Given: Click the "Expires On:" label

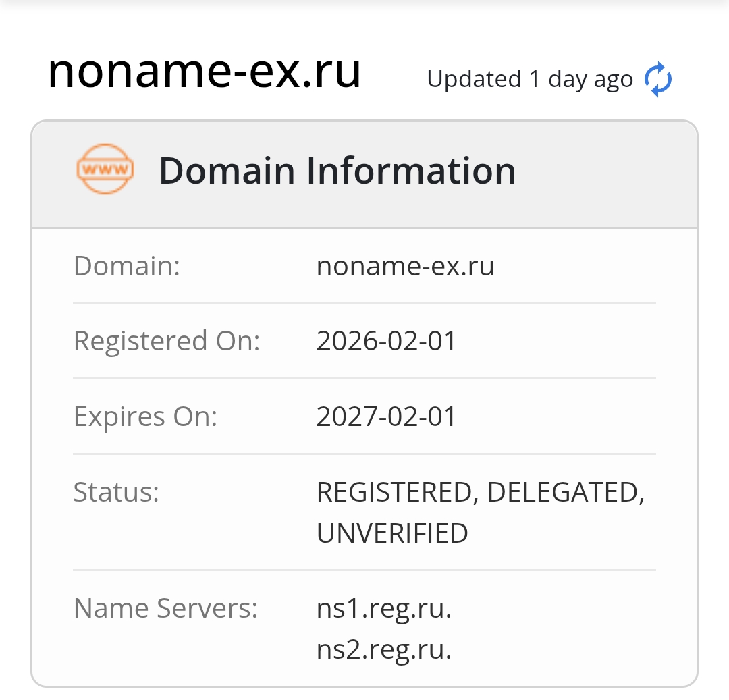Looking at the screenshot, I should point(145,416).
